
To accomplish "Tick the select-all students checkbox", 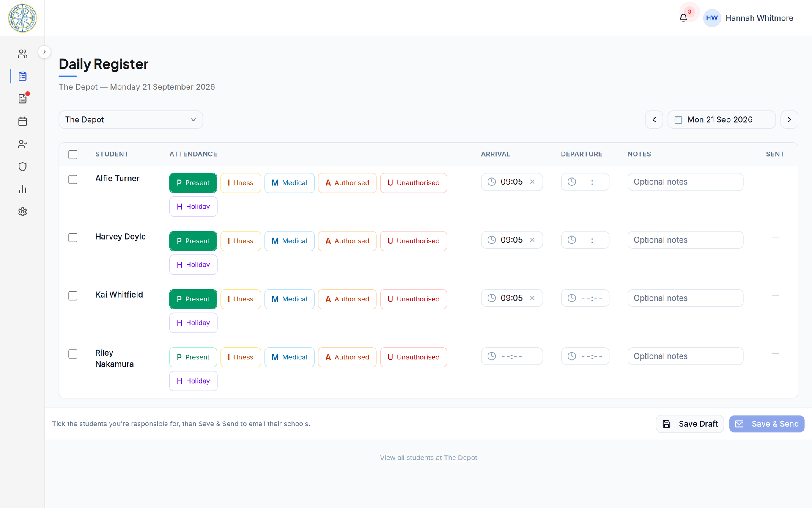I will click(x=73, y=155).
